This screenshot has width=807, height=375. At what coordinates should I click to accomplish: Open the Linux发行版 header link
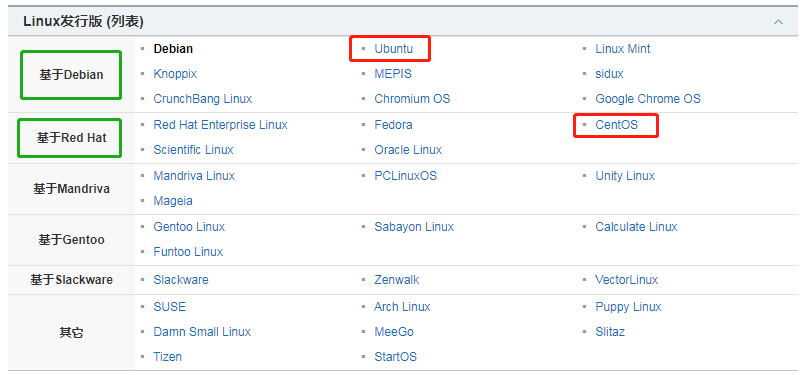[x=62, y=22]
